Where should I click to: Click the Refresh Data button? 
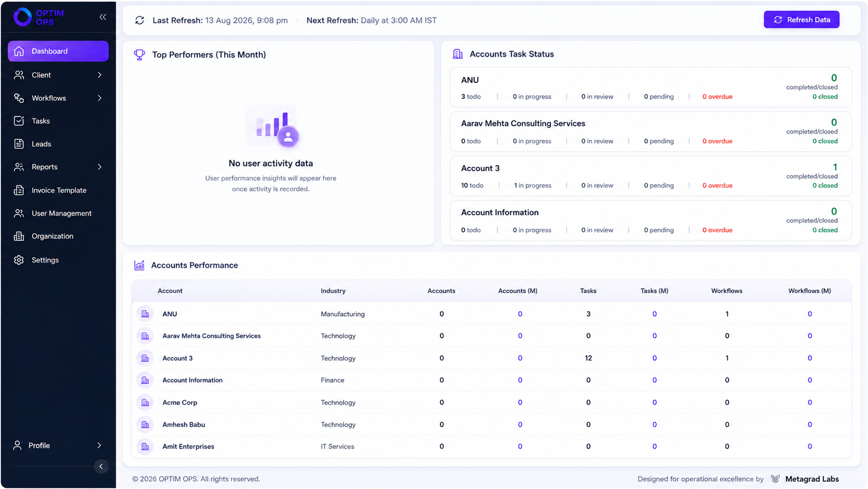tap(802, 20)
